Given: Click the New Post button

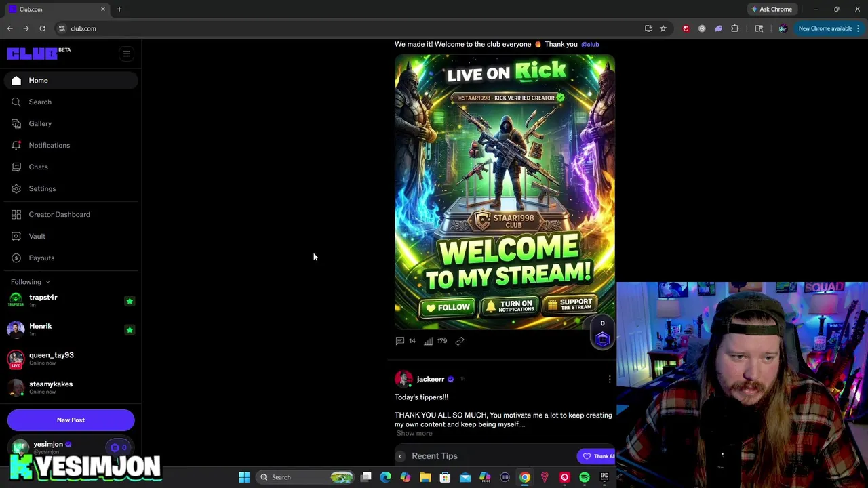Looking at the screenshot, I should click(71, 420).
